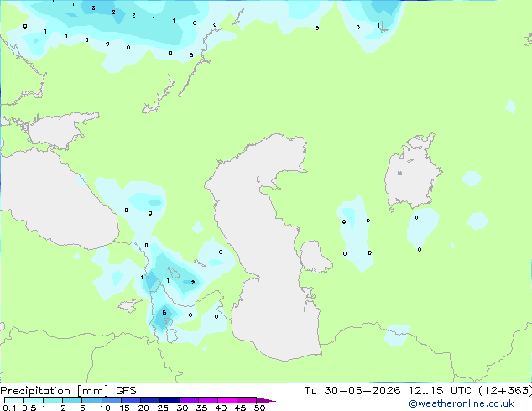The image size is (532, 411).
Task: Click the '12..15 UTC (12+363)' time label
Action: point(470,391)
